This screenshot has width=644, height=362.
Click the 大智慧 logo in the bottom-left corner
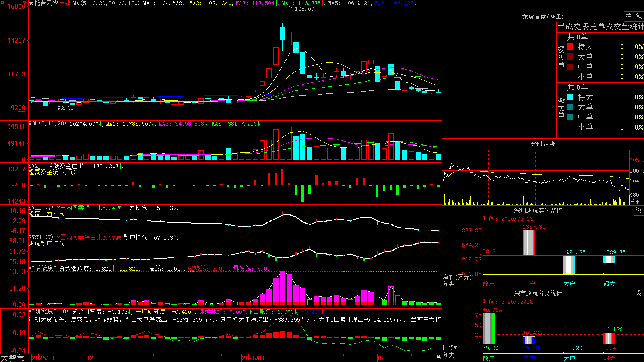pyautogui.click(x=12, y=358)
